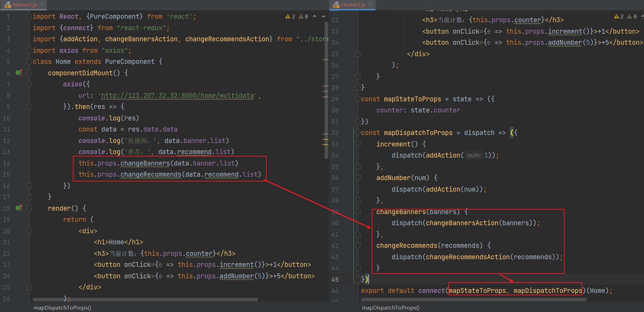
Task: Click fold end marker at line 16 in left pane
Action: click(x=29, y=186)
